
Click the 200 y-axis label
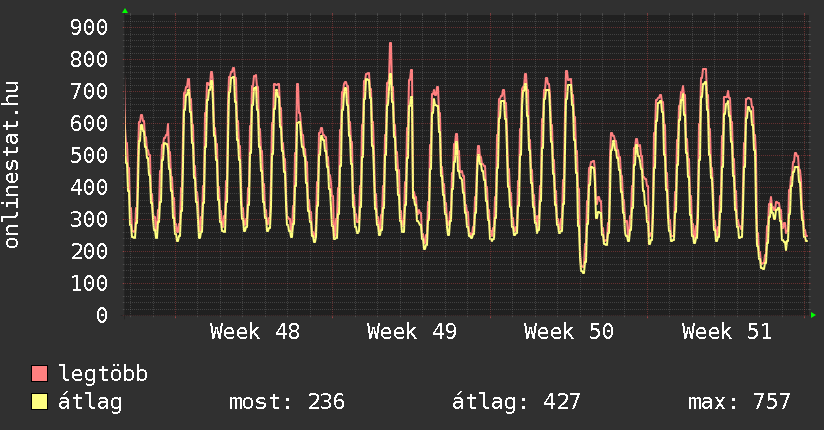88,251
